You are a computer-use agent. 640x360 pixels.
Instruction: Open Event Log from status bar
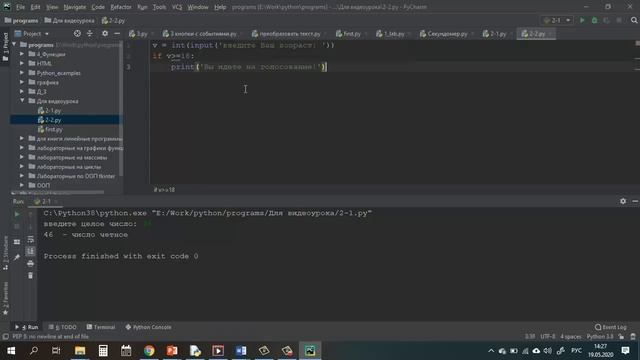pos(611,327)
